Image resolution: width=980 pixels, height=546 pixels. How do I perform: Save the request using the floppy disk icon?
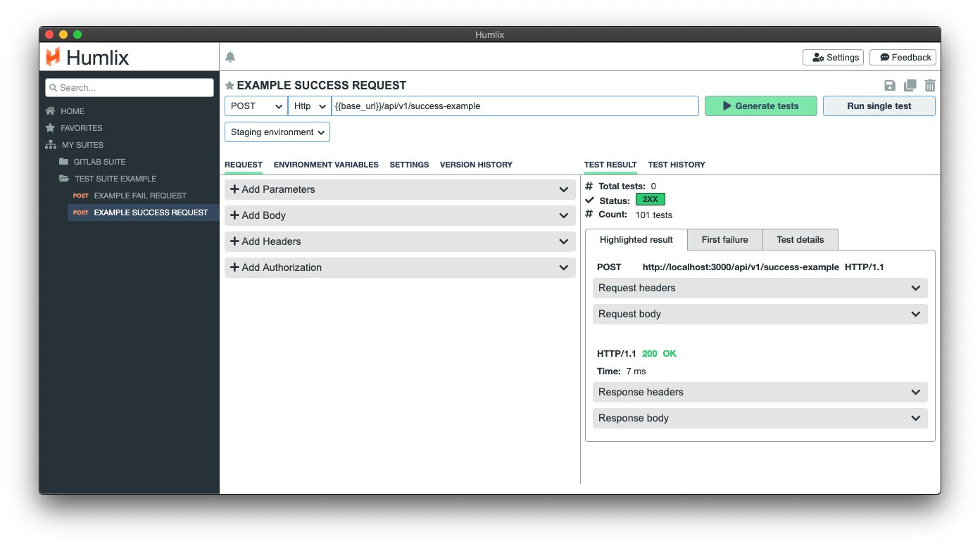pyautogui.click(x=890, y=84)
